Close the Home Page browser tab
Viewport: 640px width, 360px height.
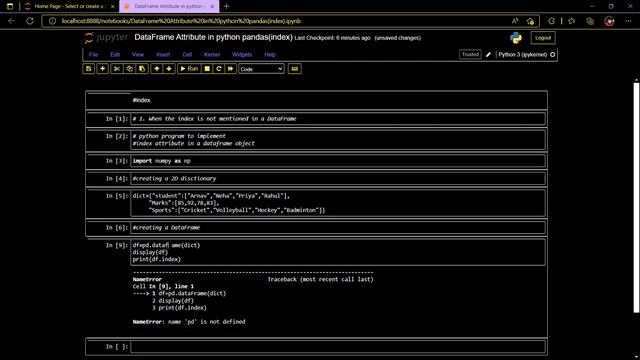pos(113,7)
